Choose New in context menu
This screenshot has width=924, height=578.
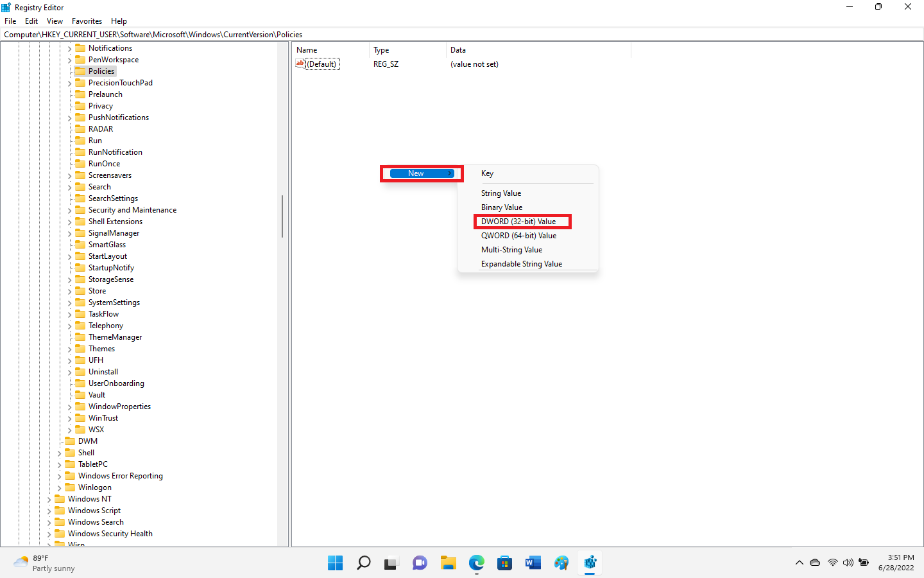click(x=422, y=173)
